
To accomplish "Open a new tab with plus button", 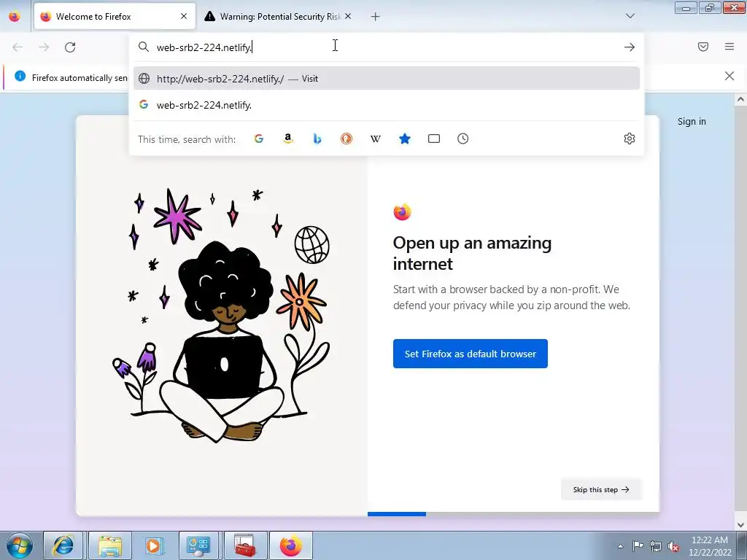I will (376, 17).
